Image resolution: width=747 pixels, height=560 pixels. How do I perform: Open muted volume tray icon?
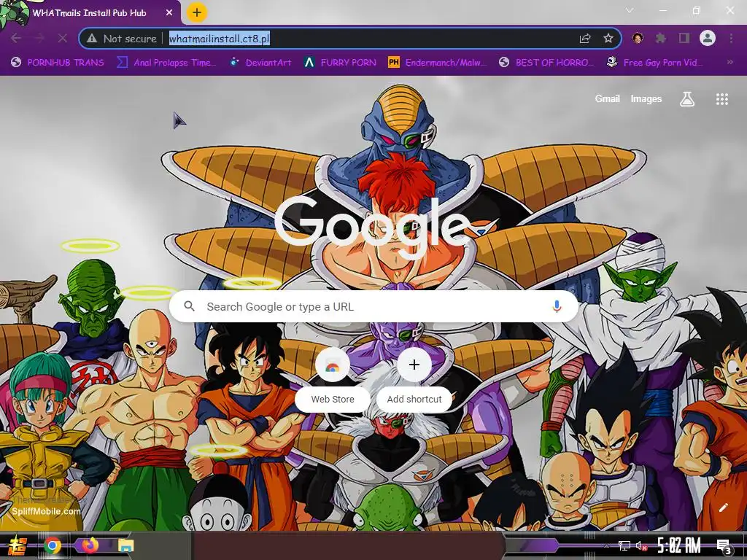tap(642, 545)
